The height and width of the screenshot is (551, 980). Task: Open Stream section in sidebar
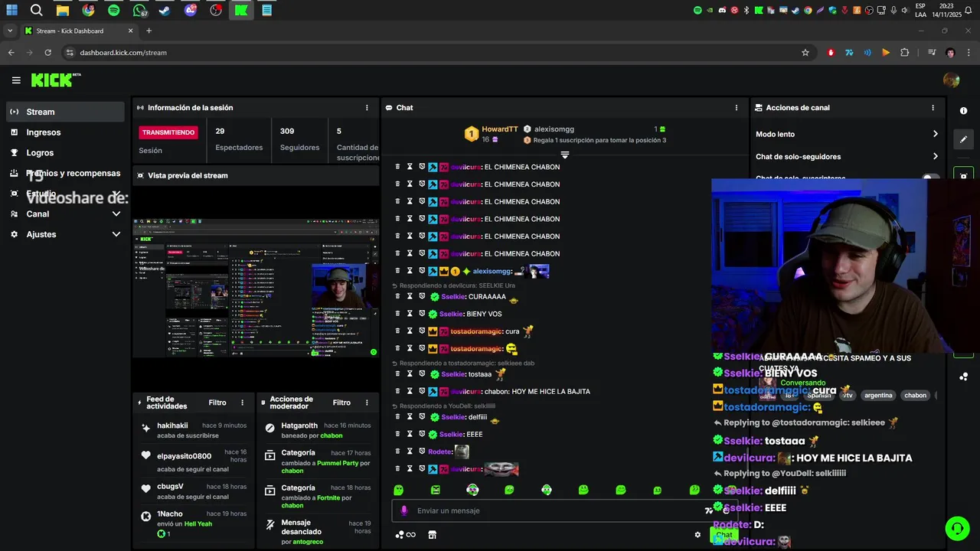click(x=65, y=112)
